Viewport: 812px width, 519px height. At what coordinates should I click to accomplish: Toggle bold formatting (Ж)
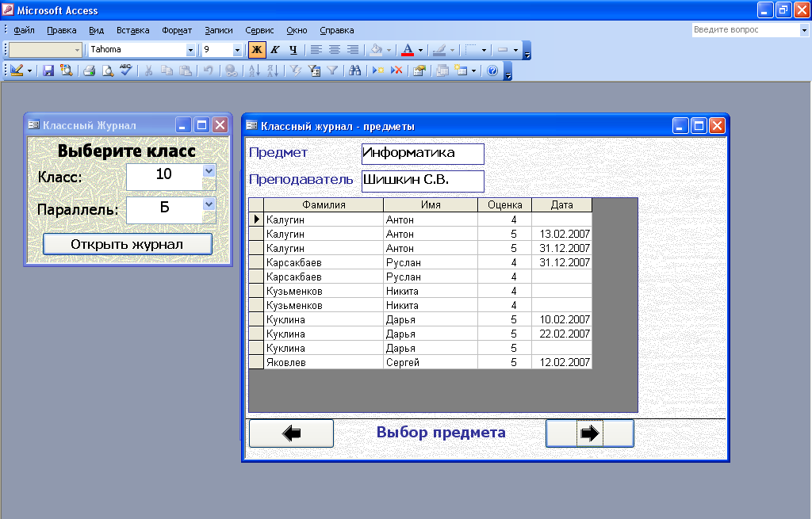coord(256,50)
